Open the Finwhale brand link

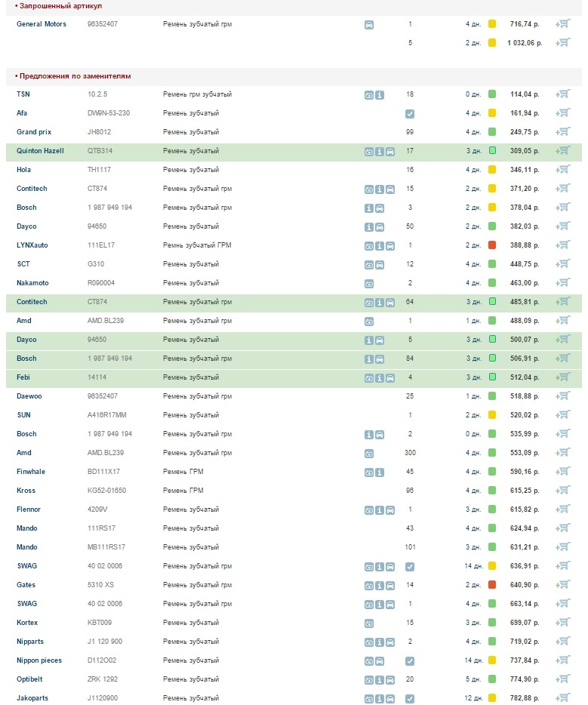point(31,472)
